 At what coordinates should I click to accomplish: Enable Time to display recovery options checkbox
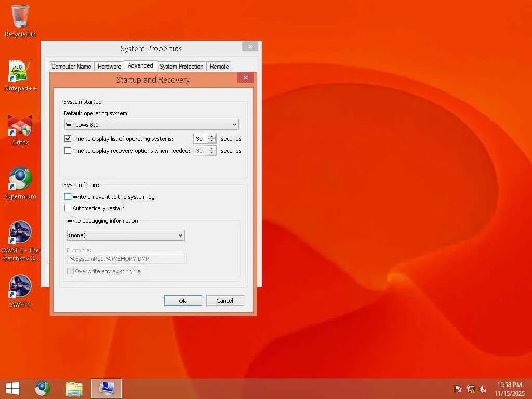pyautogui.click(x=68, y=150)
